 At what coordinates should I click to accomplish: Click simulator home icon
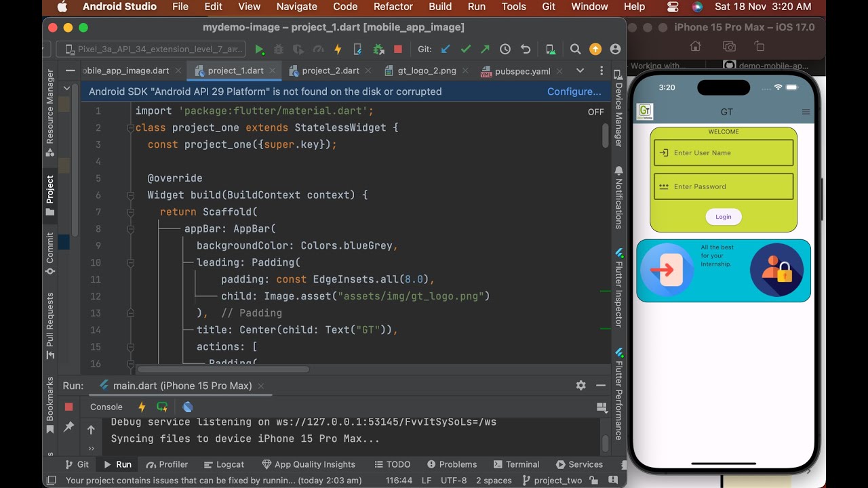(695, 46)
